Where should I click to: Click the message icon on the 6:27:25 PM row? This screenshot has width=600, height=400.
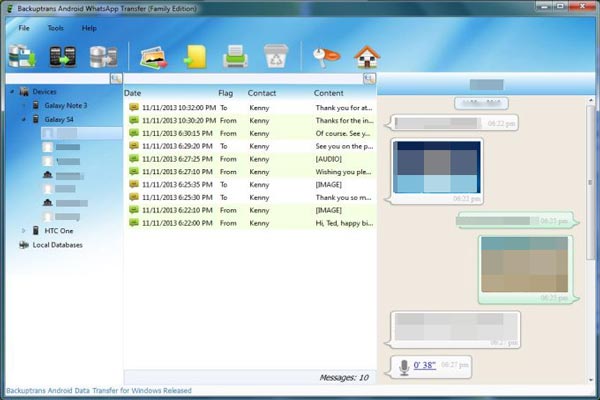134,159
